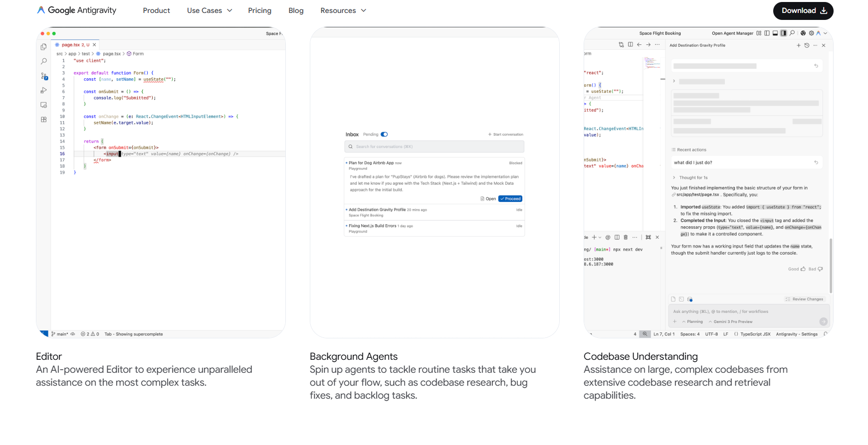Click the blue Proceed button
The height and width of the screenshot is (445, 868).
(510, 199)
